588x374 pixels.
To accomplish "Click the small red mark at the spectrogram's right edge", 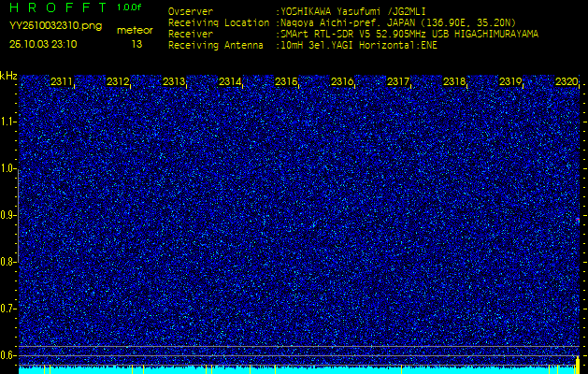I will tap(578, 220).
